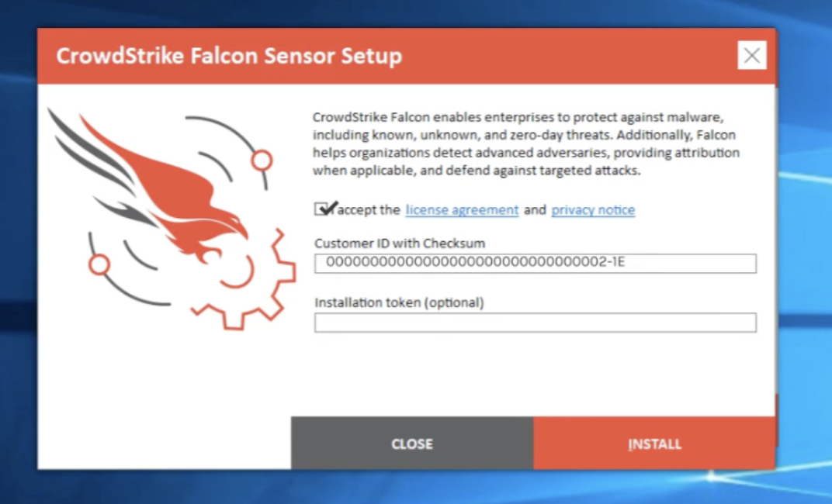Click the Customer ID with Checksum label
This screenshot has height=504, width=832.
400,243
